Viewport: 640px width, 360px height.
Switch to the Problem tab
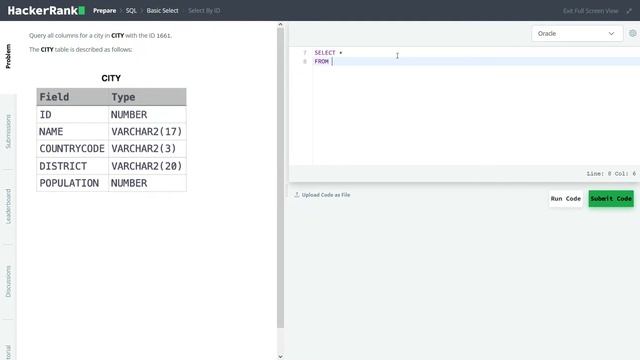[8, 56]
